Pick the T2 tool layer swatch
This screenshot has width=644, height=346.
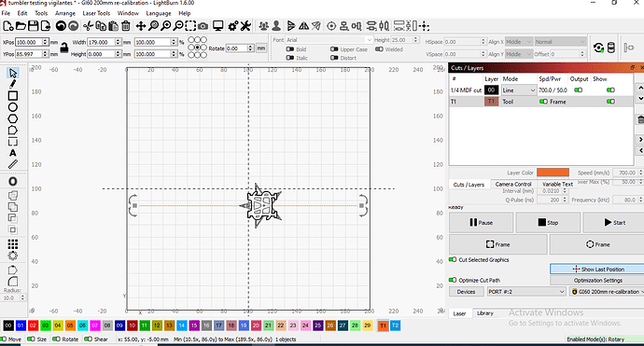point(395,325)
